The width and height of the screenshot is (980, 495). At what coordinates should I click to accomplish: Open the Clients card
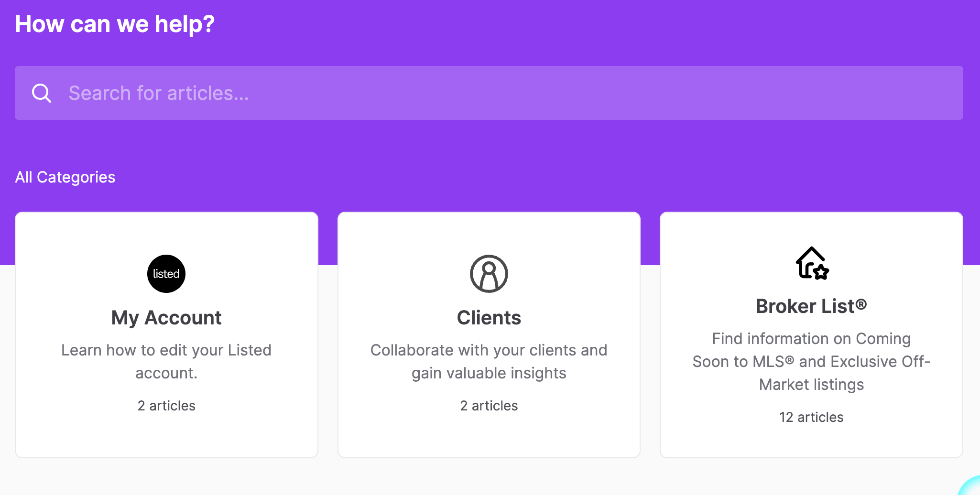(x=489, y=335)
